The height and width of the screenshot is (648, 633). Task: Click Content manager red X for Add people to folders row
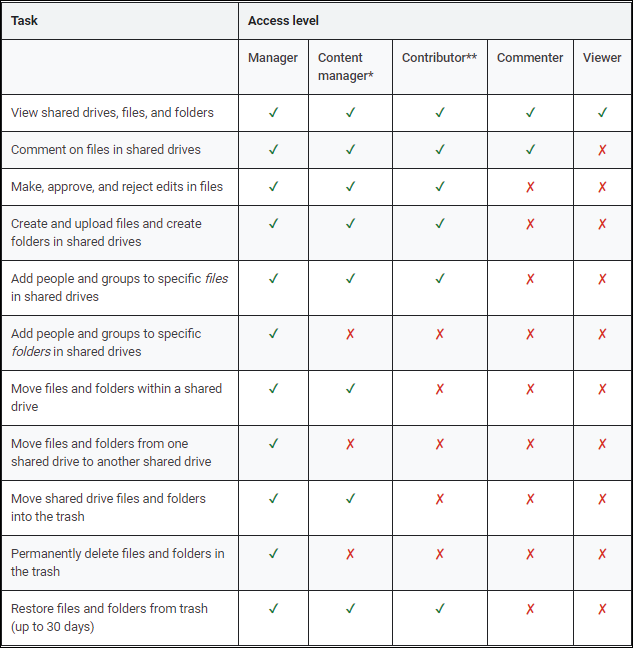click(350, 334)
